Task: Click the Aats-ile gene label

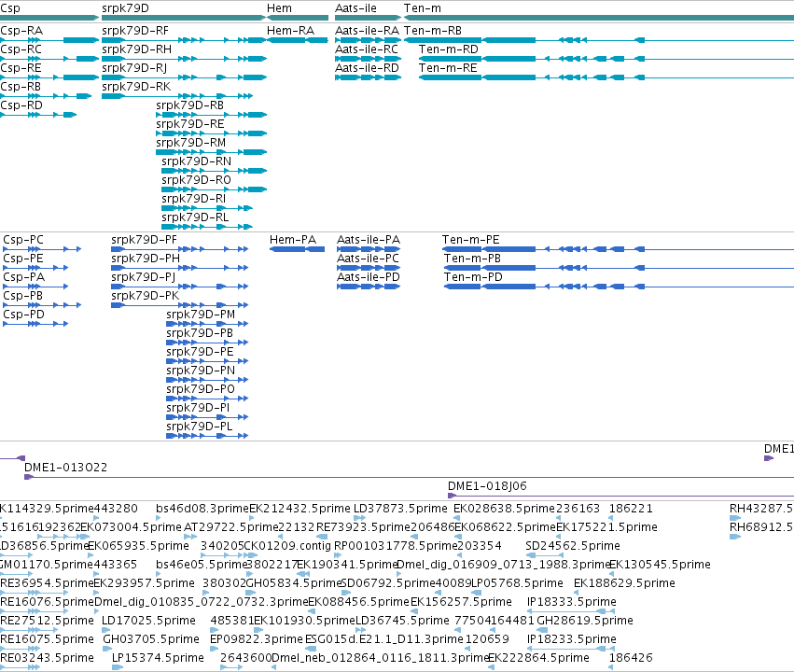Action: coord(355,8)
